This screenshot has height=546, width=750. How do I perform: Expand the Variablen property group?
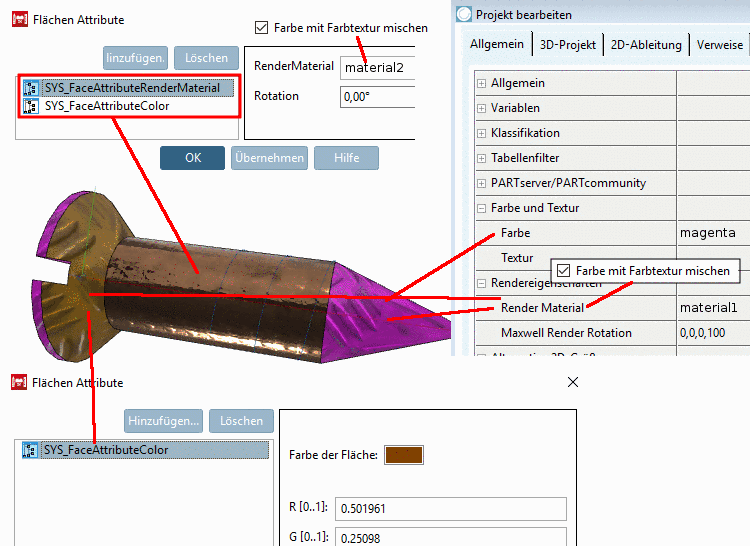(481, 108)
